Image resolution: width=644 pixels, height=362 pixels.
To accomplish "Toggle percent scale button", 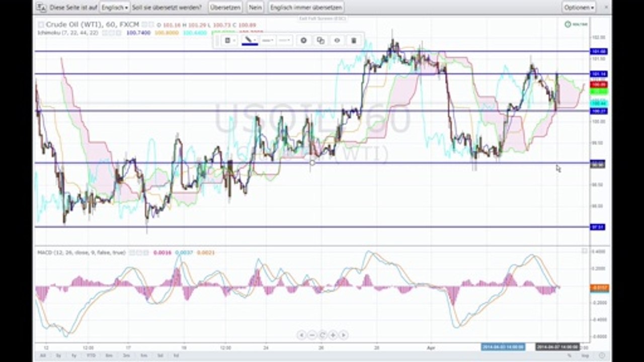I will tap(570, 355).
